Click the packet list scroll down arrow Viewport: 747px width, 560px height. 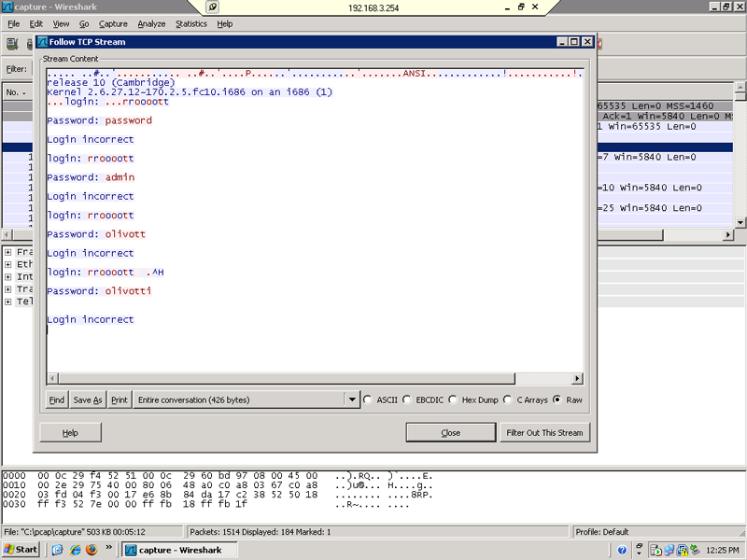point(740,222)
